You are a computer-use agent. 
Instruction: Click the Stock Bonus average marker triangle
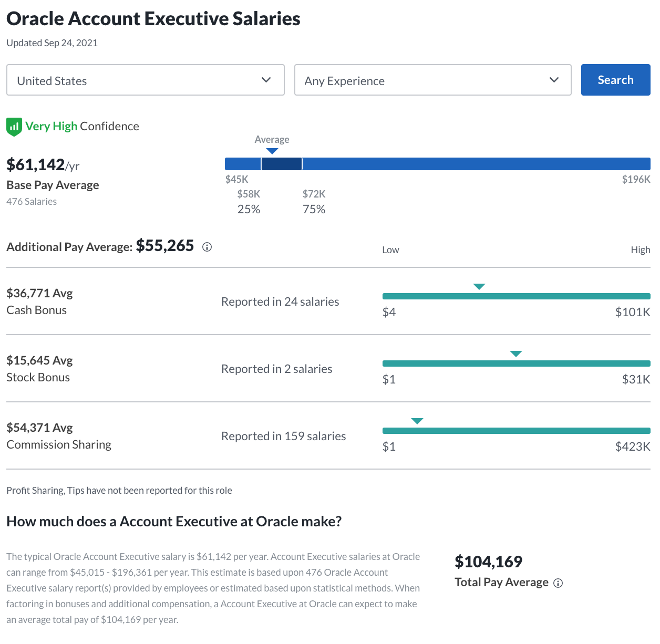coord(516,354)
